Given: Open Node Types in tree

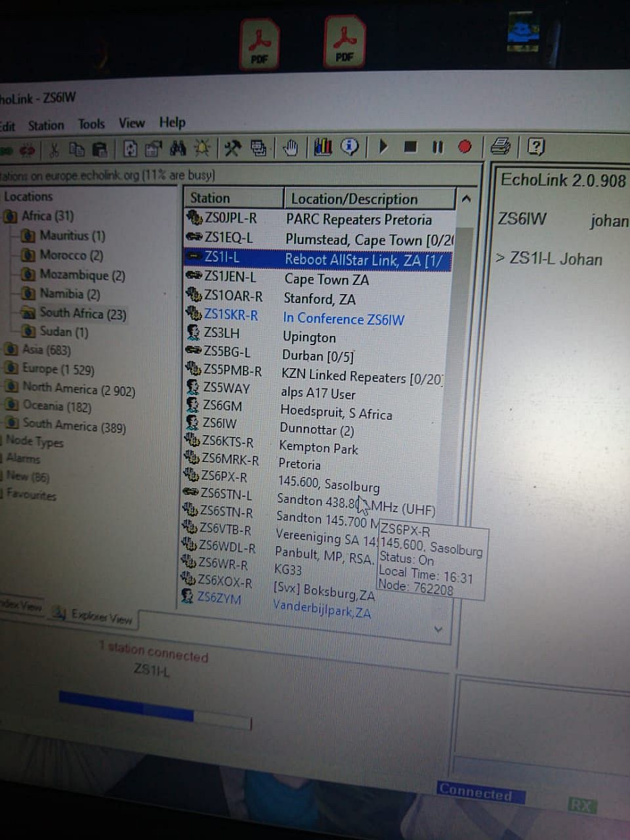Looking at the screenshot, I should click(x=34, y=442).
